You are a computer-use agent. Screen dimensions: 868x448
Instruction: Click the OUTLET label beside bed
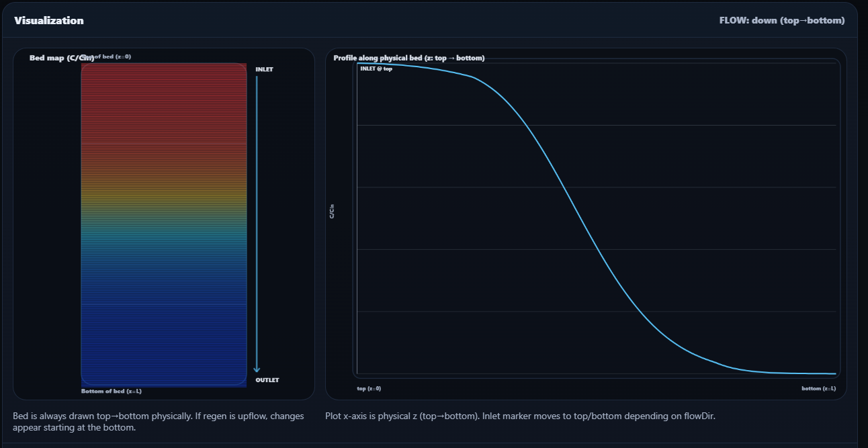tap(267, 380)
